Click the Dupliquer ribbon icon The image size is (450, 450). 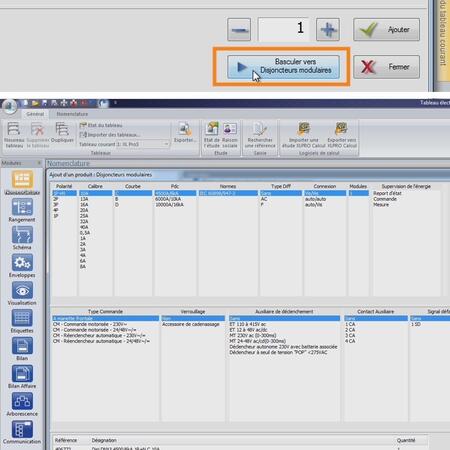(x=62, y=129)
